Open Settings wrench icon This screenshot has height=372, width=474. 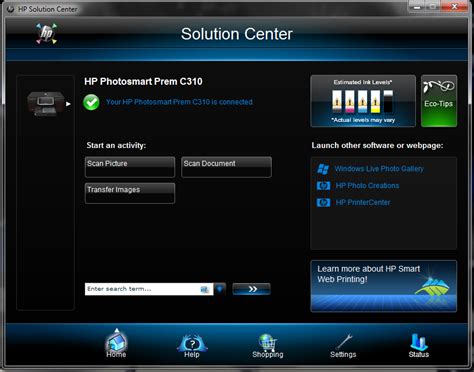tap(343, 342)
